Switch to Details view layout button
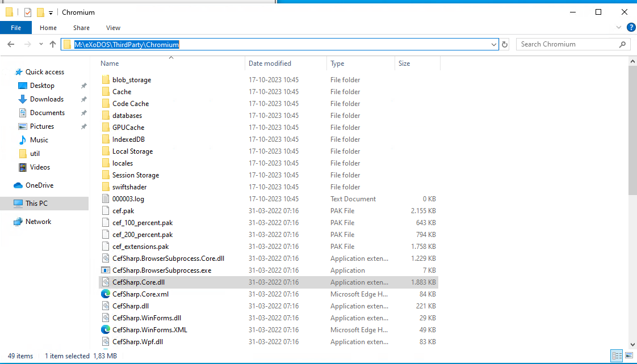 pyautogui.click(x=617, y=356)
